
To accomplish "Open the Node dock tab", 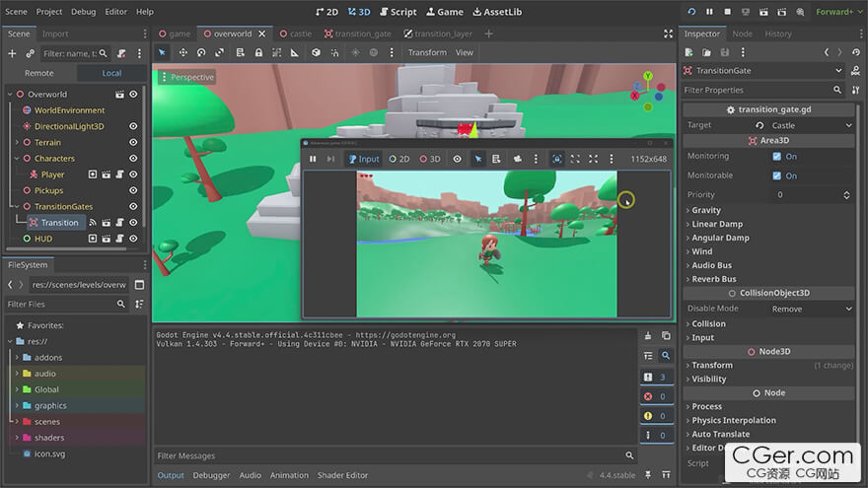I will click(743, 34).
